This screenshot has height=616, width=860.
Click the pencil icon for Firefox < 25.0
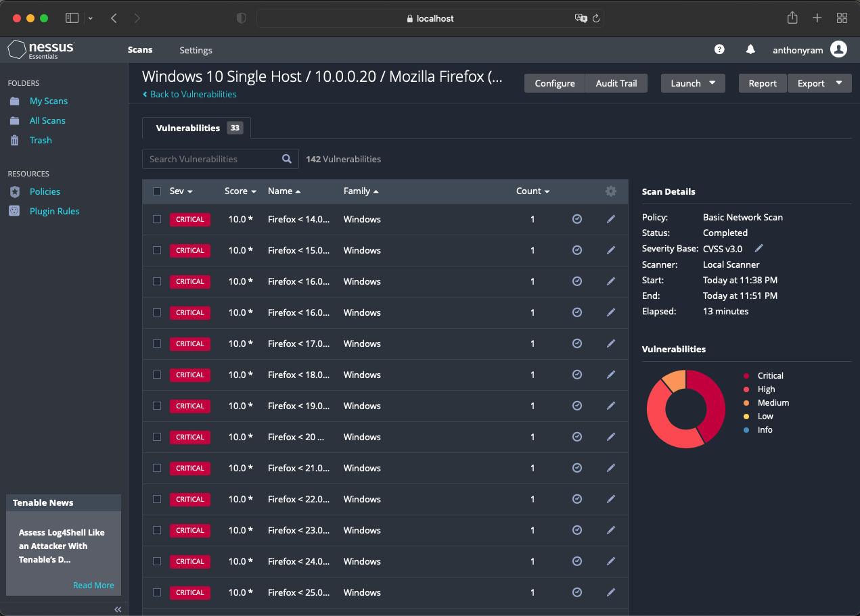[611, 592]
